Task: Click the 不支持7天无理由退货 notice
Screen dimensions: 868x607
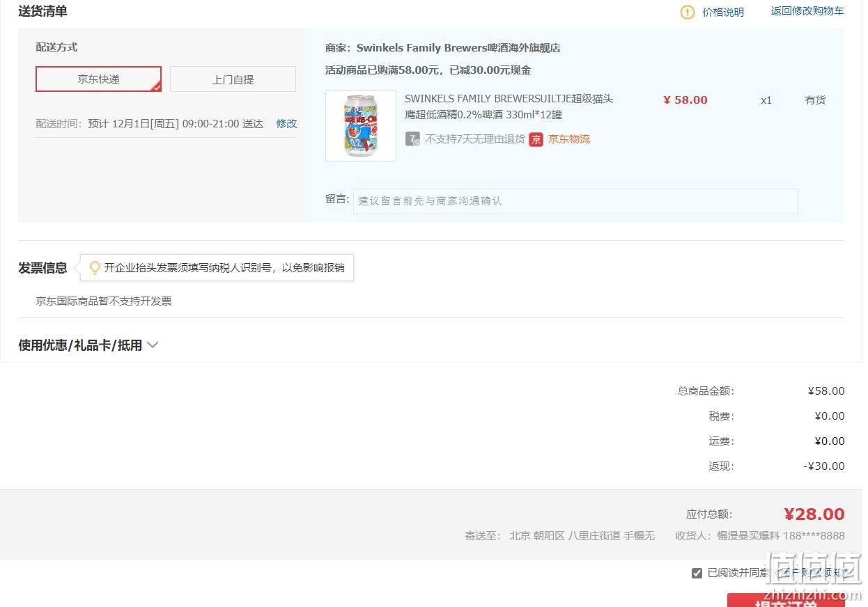Action: (475, 139)
